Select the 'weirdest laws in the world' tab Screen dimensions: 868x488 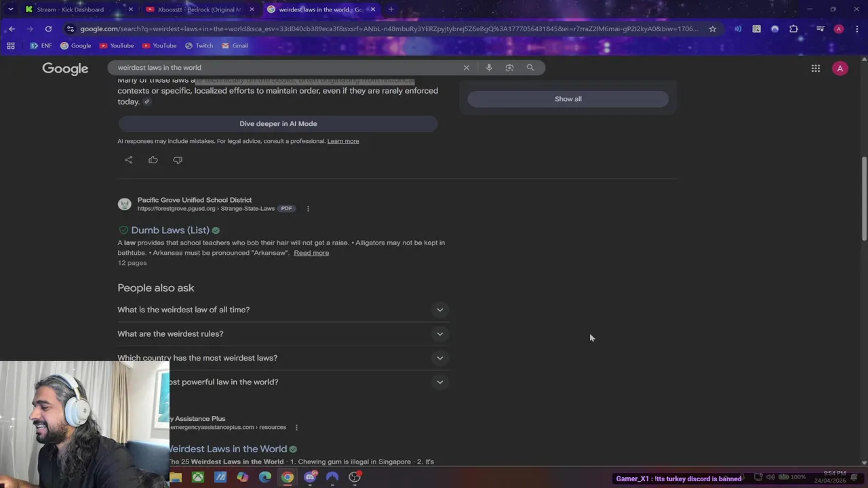click(x=321, y=9)
